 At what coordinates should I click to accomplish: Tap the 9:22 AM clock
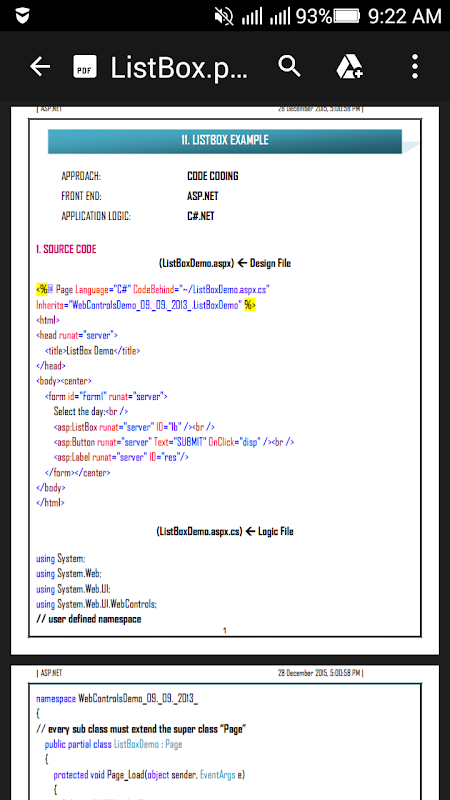(404, 16)
